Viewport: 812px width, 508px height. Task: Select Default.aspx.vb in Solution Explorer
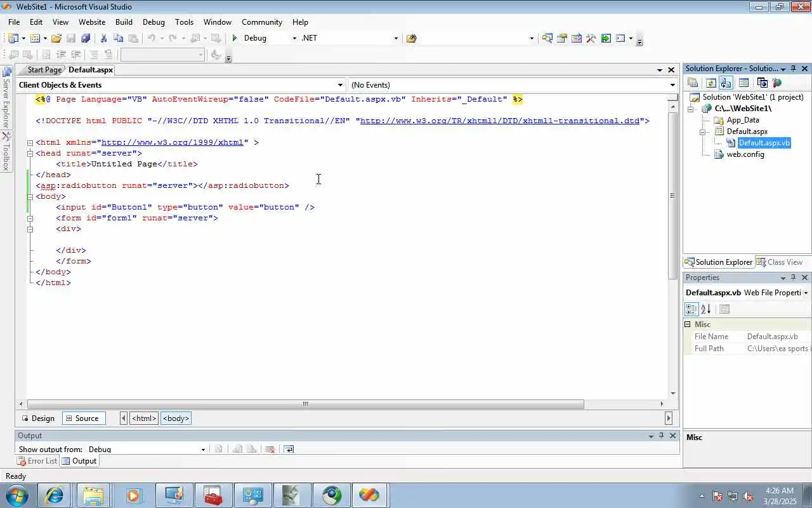[764, 143]
